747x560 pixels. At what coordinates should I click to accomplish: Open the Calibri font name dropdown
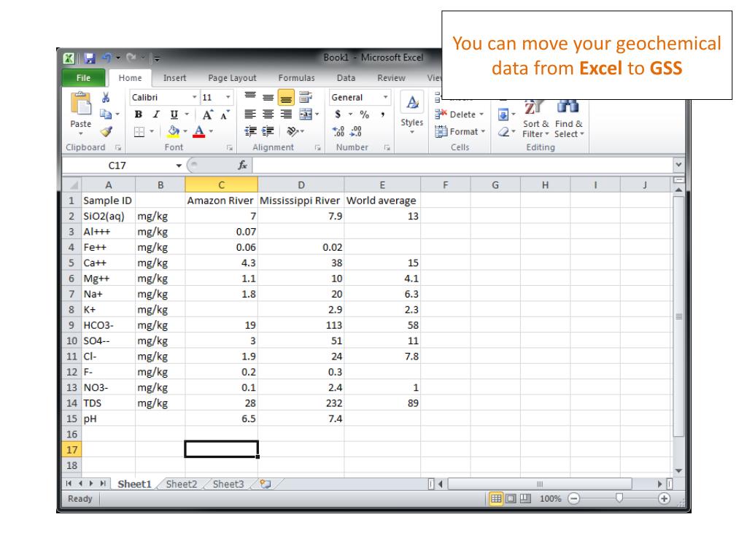coord(194,98)
